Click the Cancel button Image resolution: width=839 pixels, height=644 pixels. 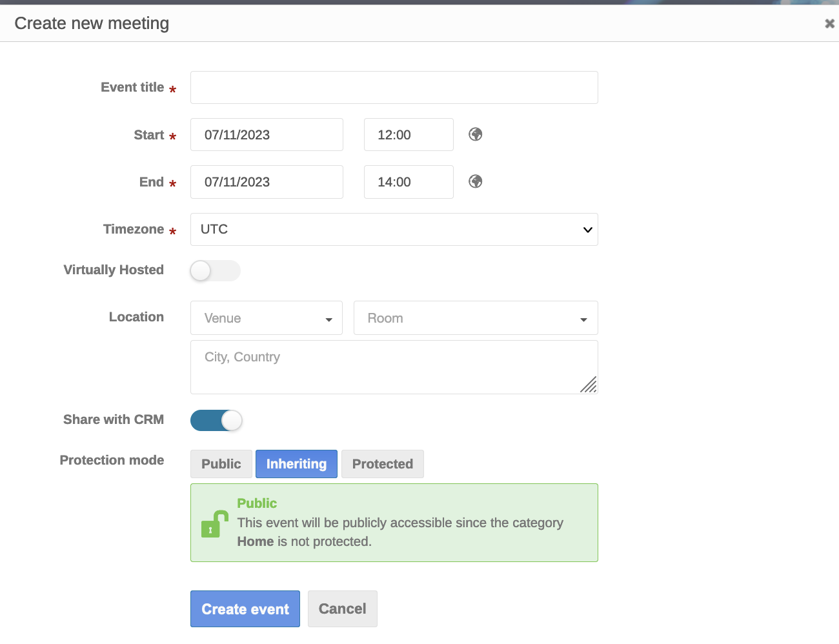(342, 609)
